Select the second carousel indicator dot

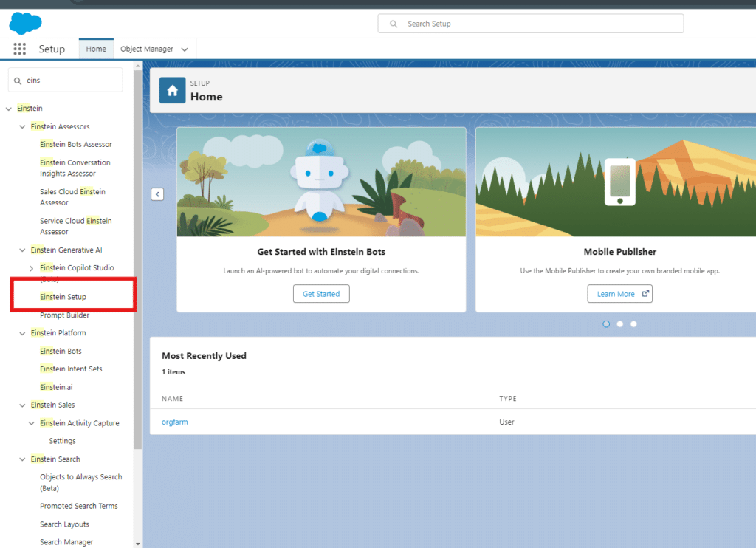coord(620,323)
